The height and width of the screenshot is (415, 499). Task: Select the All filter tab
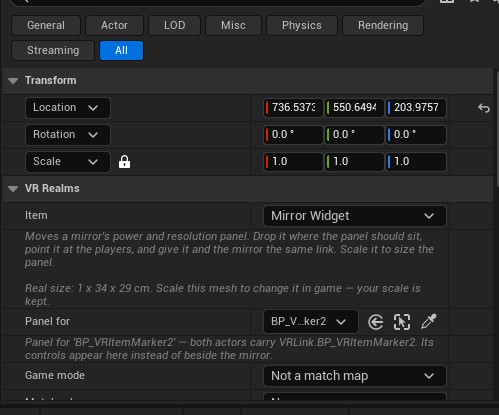point(121,51)
